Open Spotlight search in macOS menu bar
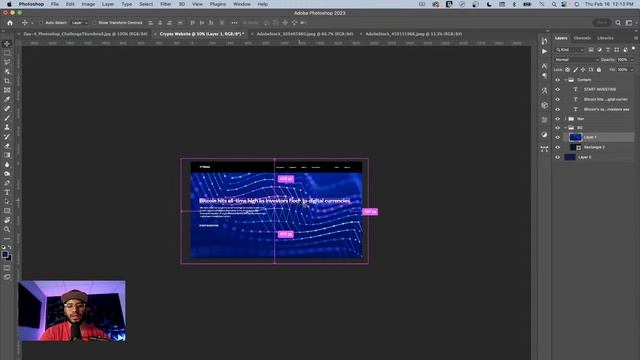The height and width of the screenshot is (360, 640). pyautogui.click(x=553, y=4)
